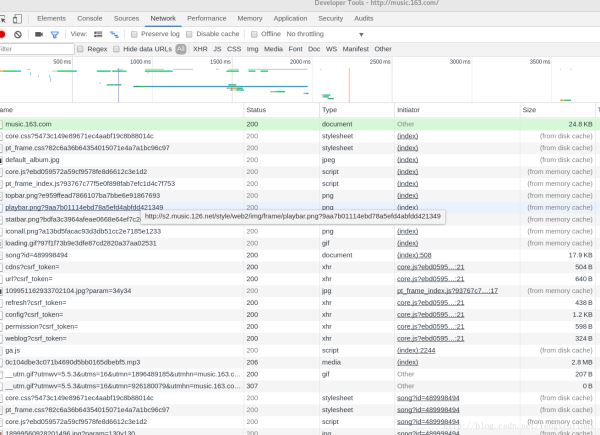Sort by the Status column header
Screen dimensions: 600x435
tap(281, 110)
